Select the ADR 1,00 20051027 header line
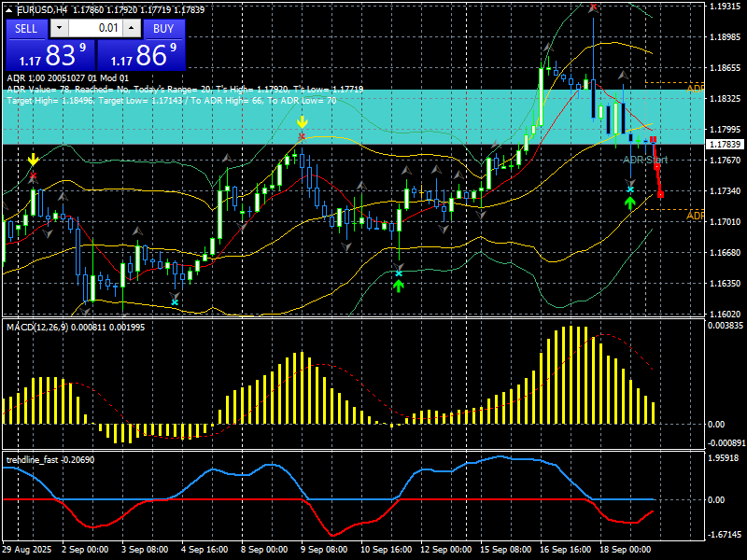The image size is (747, 560). 67,78
